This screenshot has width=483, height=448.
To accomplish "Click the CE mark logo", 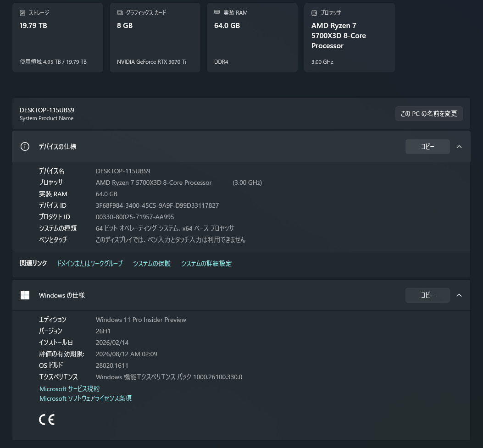I will point(47,420).
